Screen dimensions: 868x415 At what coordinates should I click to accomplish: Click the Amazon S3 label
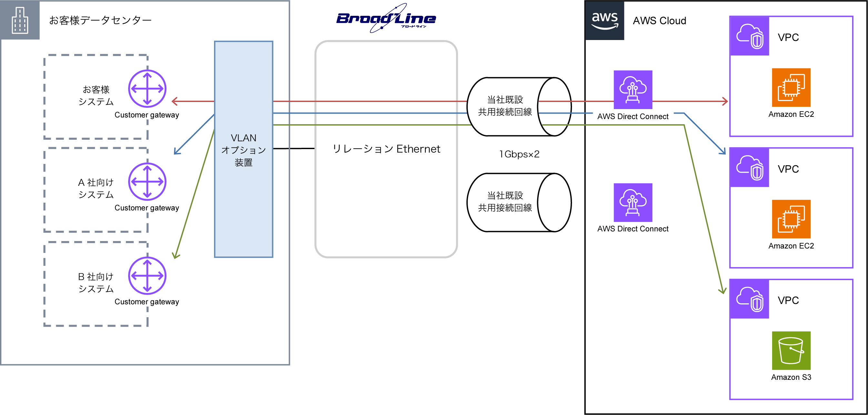click(791, 377)
